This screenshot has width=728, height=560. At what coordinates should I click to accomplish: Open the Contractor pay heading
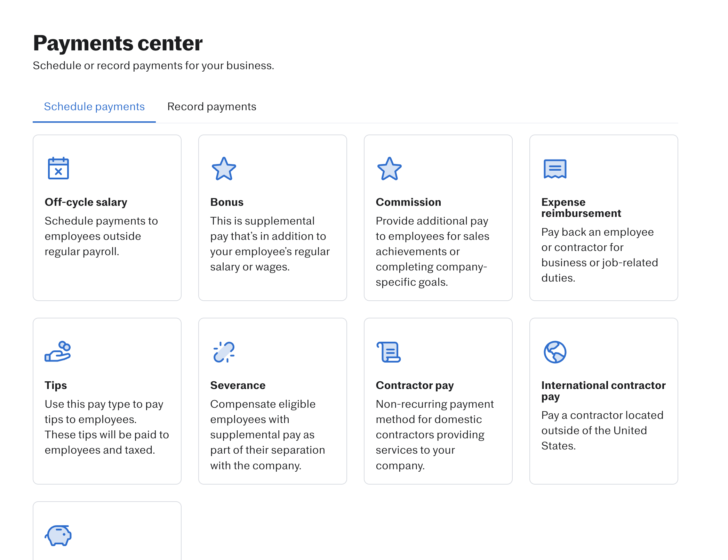click(415, 385)
